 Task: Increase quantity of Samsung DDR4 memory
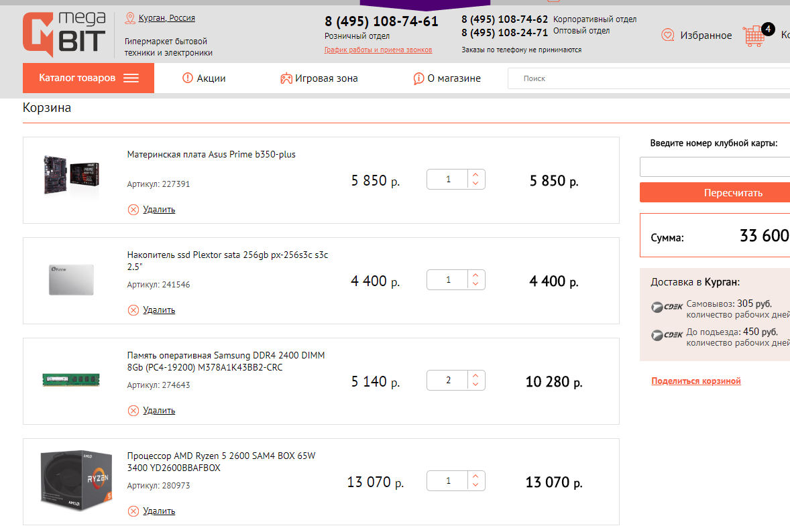click(x=475, y=376)
